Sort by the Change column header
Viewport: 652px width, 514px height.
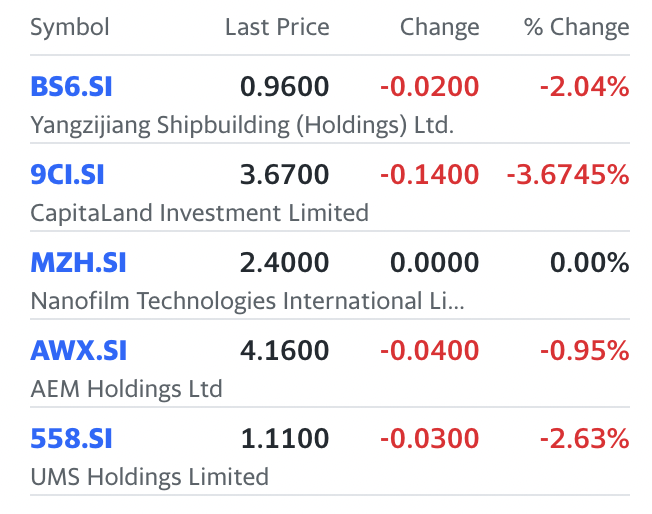click(x=439, y=27)
